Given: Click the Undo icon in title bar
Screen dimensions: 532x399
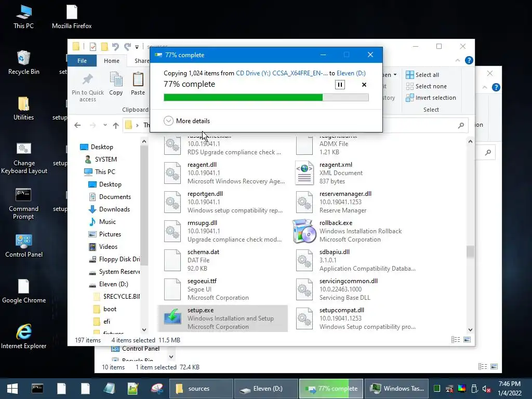Looking at the screenshot, I should coord(115,46).
